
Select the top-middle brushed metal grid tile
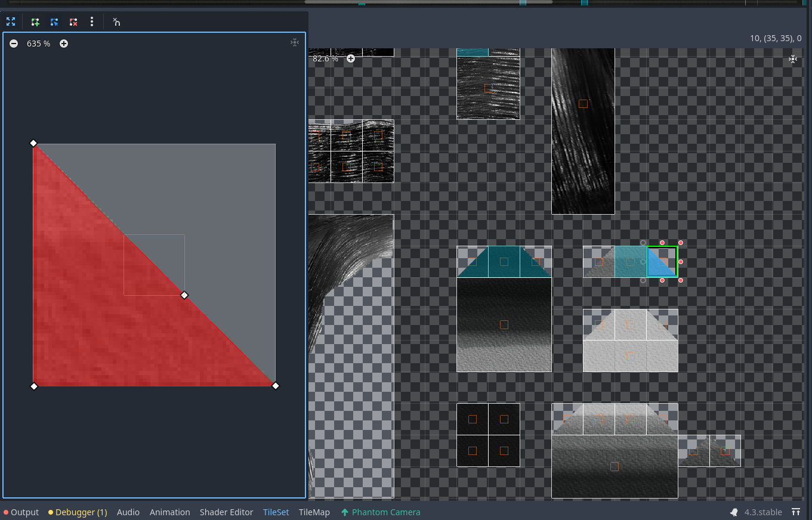(347, 135)
